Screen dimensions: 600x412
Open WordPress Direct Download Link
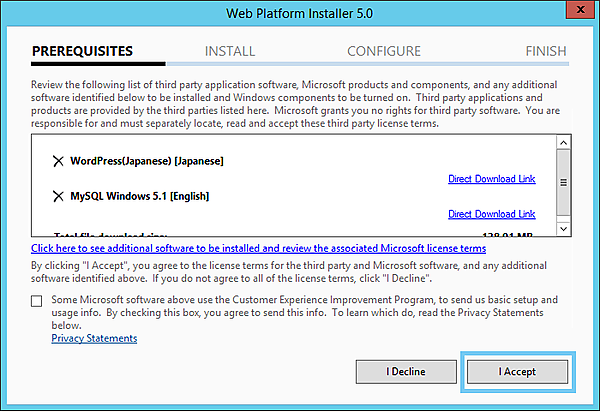(x=491, y=179)
